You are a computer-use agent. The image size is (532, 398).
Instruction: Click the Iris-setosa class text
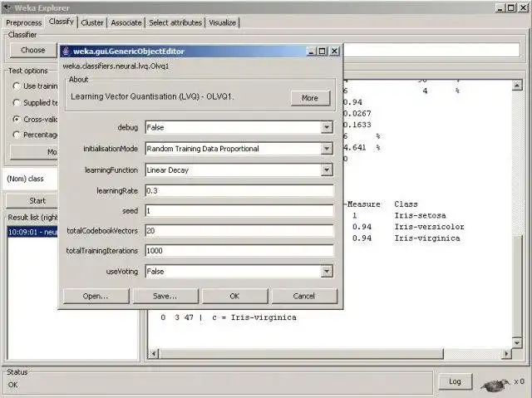click(x=420, y=215)
